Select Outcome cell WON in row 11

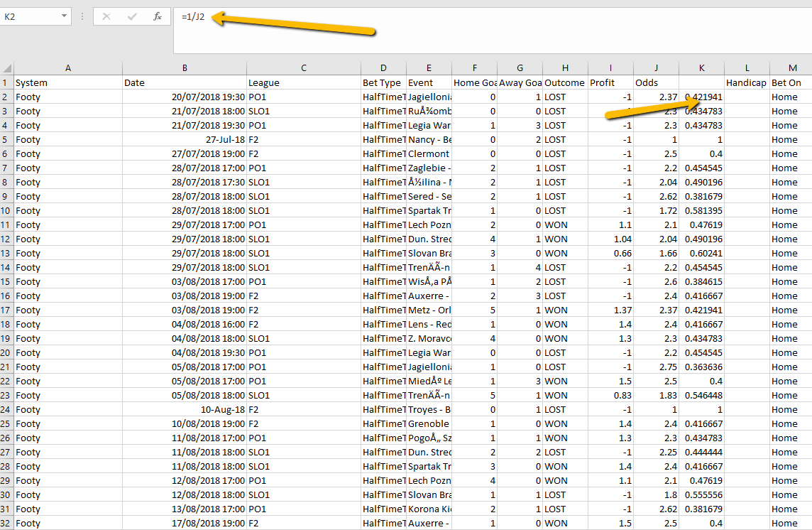565,225
